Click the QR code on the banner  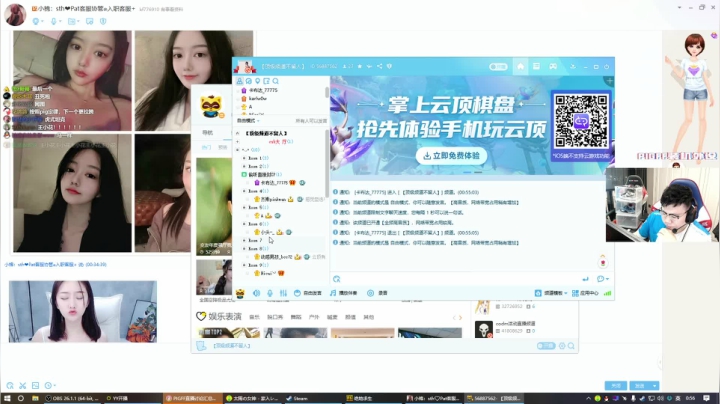click(x=581, y=121)
